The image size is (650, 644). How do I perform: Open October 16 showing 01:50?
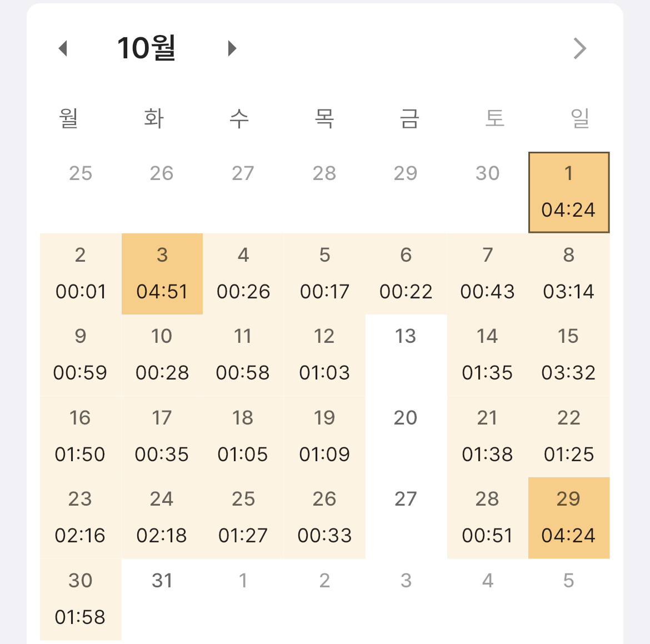81,436
